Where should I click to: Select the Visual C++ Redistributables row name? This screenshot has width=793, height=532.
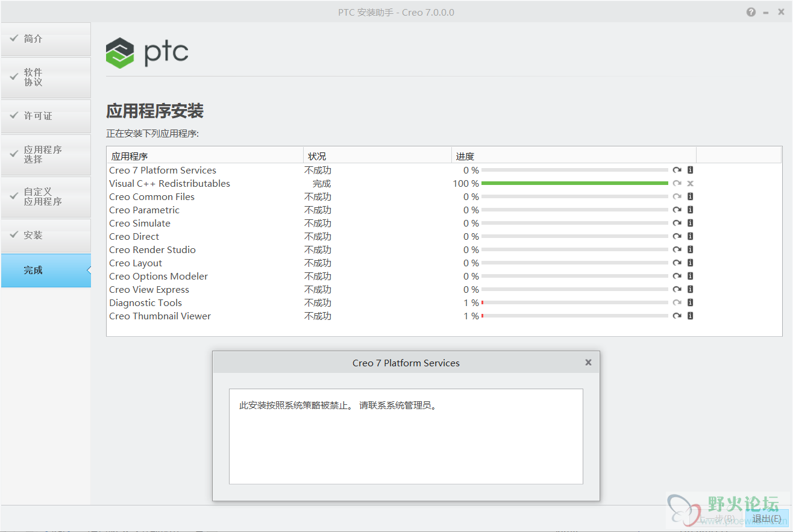169,184
